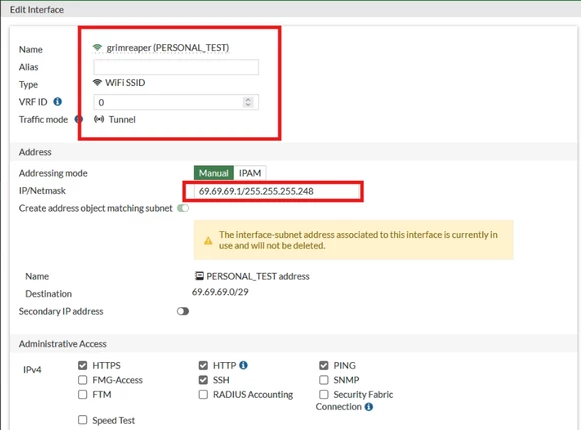Turn on the Secondary IP address switch
Viewport: 581px width, 430px height.
coord(183,311)
